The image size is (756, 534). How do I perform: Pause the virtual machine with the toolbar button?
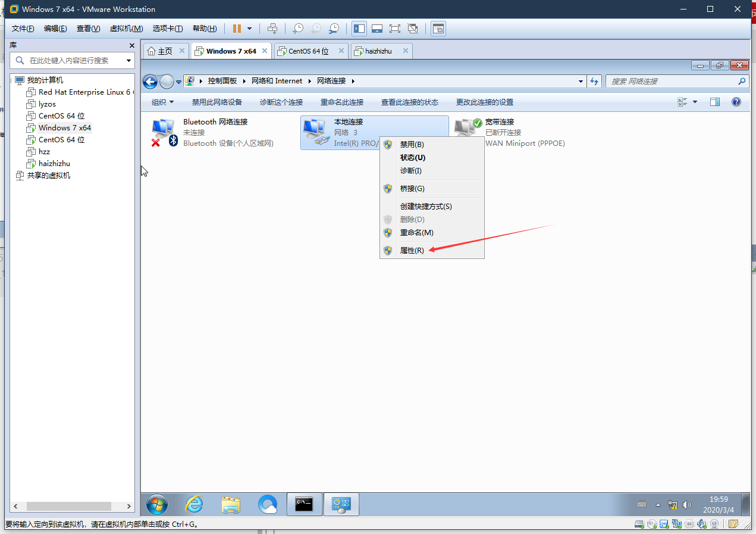pyautogui.click(x=237, y=29)
